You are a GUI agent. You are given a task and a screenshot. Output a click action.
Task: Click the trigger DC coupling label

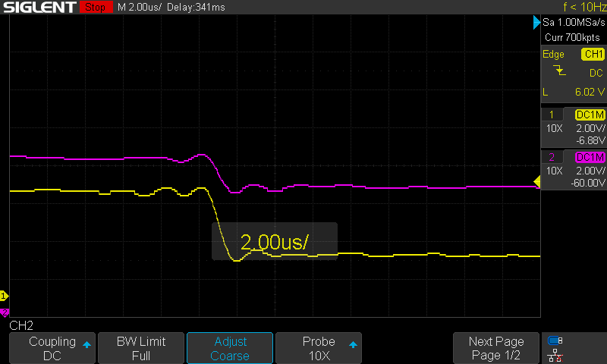596,73
